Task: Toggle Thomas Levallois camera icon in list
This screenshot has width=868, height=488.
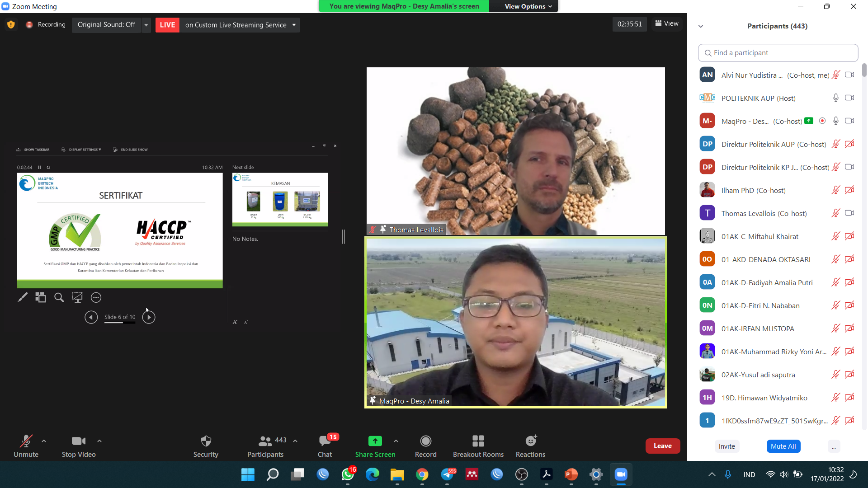Action: coord(849,213)
